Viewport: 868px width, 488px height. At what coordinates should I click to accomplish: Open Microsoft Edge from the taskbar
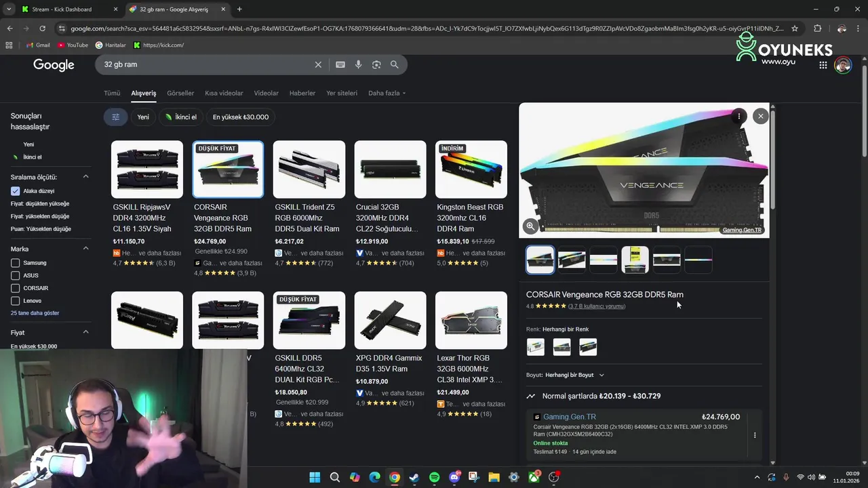pyautogui.click(x=374, y=477)
